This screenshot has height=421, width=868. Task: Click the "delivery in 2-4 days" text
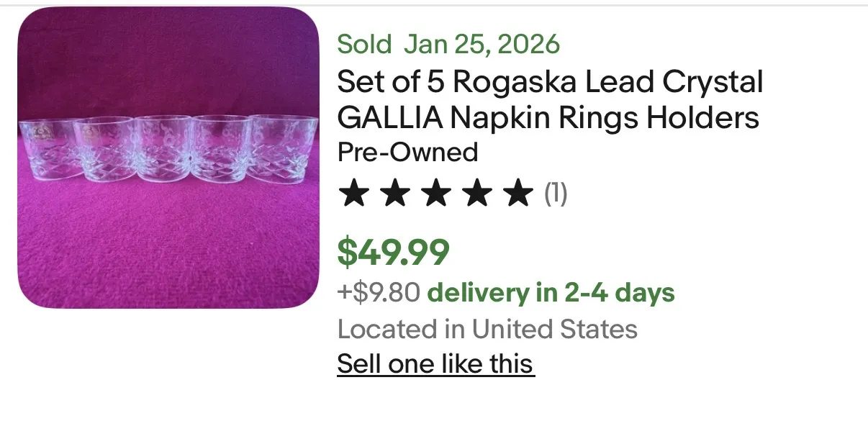click(551, 293)
